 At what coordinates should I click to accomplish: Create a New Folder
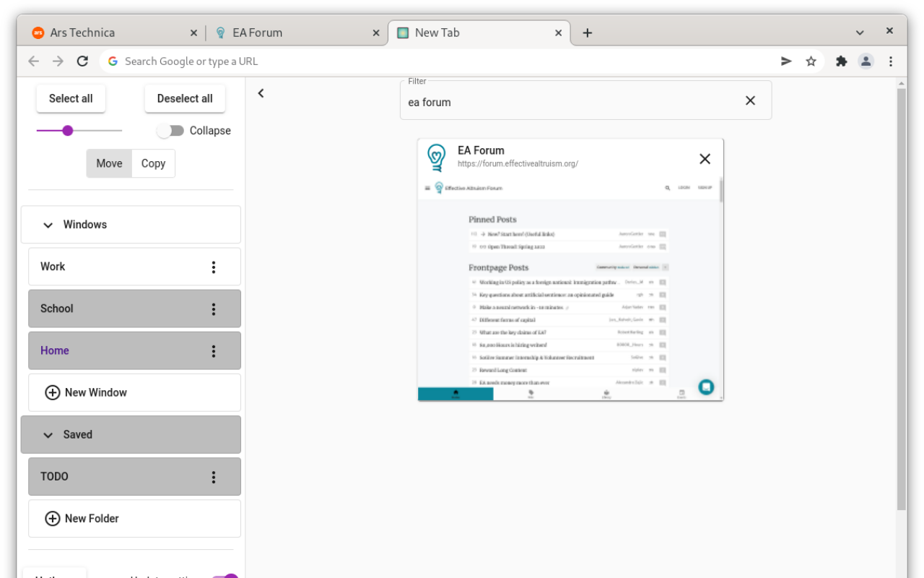[x=134, y=519]
